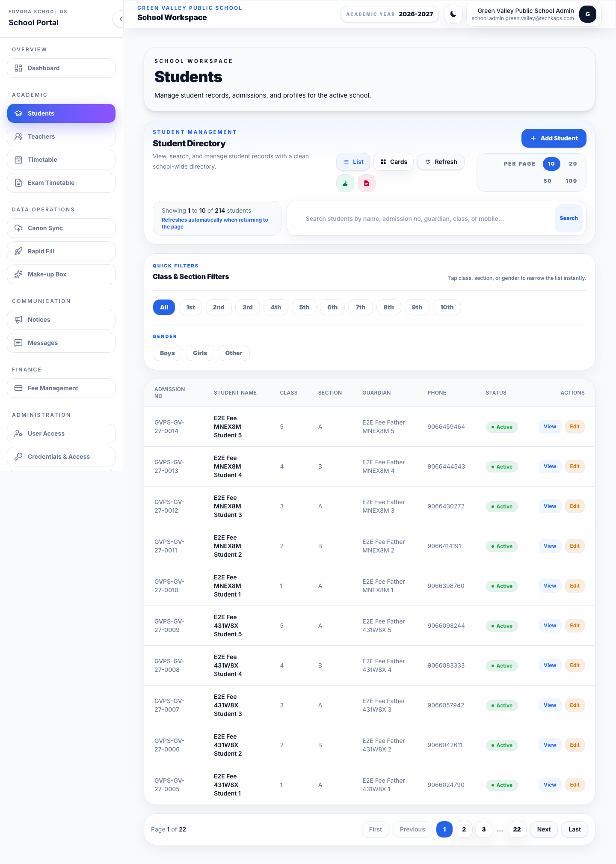Click the User Access person-gear icon
Screen dimensions: 616x864
pos(18,433)
